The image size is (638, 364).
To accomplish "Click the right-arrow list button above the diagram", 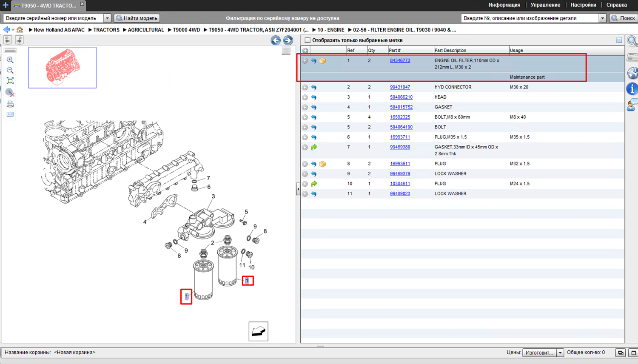I will (19, 40).
